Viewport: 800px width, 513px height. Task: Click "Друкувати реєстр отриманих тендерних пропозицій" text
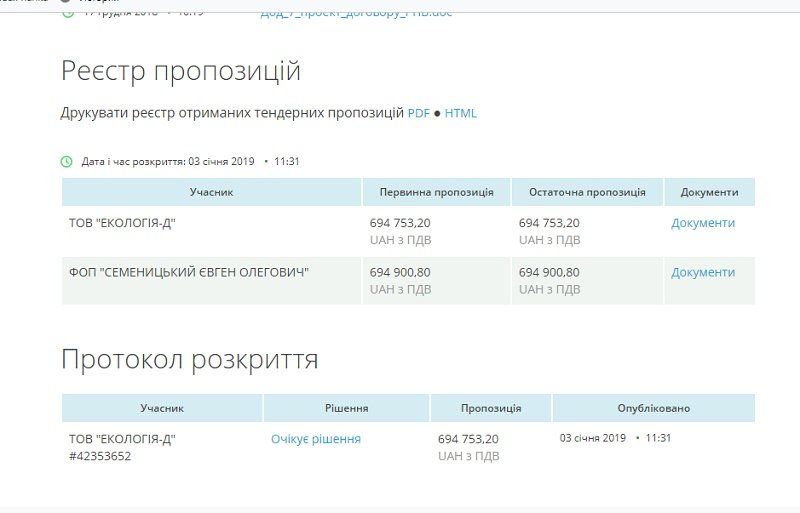[x=232, y=113]
